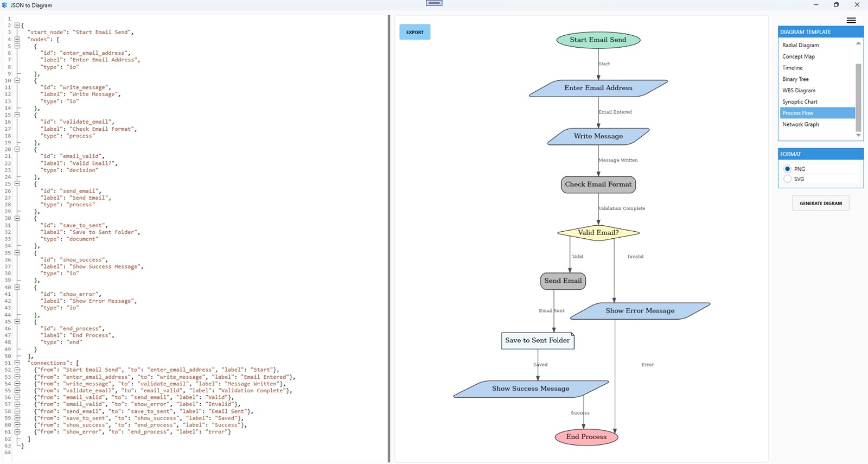Collapse the show_success node fold at line 35
Viewport: 868px width, 464px height.
point(17,253)
